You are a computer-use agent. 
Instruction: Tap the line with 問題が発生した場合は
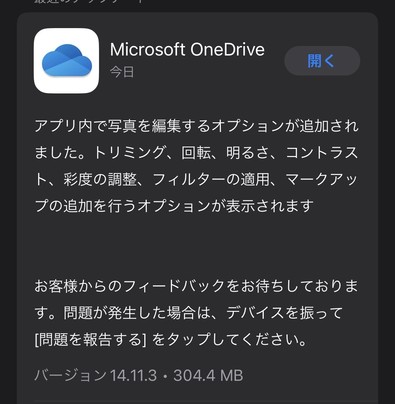tap(189, 313)
